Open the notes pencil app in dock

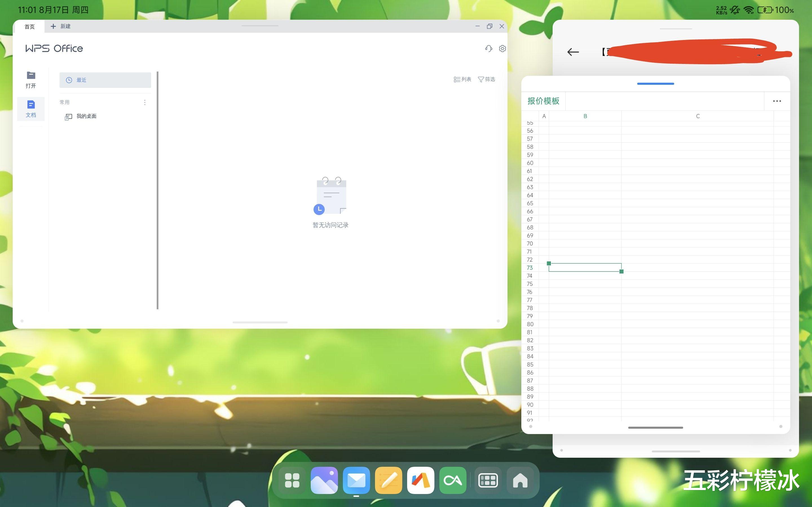388,480
